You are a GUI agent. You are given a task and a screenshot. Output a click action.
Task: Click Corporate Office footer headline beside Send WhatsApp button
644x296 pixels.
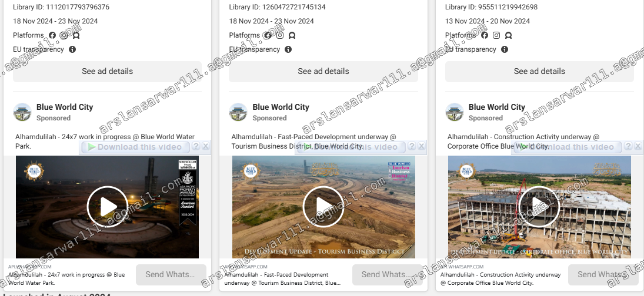(x=500, y=279)
